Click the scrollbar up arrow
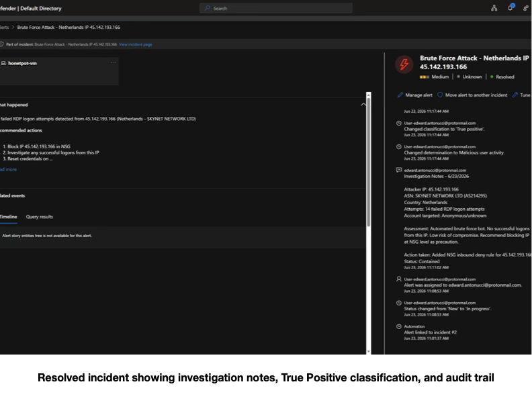The width and height of the screenshot is (532, 419). (x=369, y=95)
